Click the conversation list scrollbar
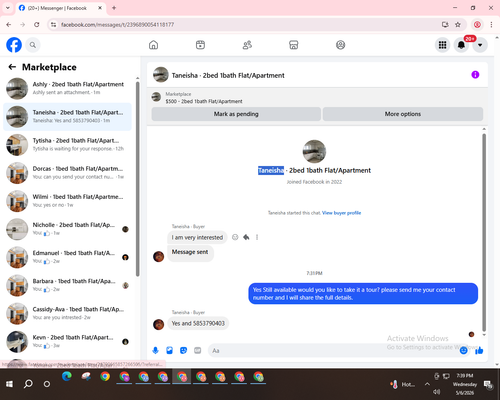 137,179
